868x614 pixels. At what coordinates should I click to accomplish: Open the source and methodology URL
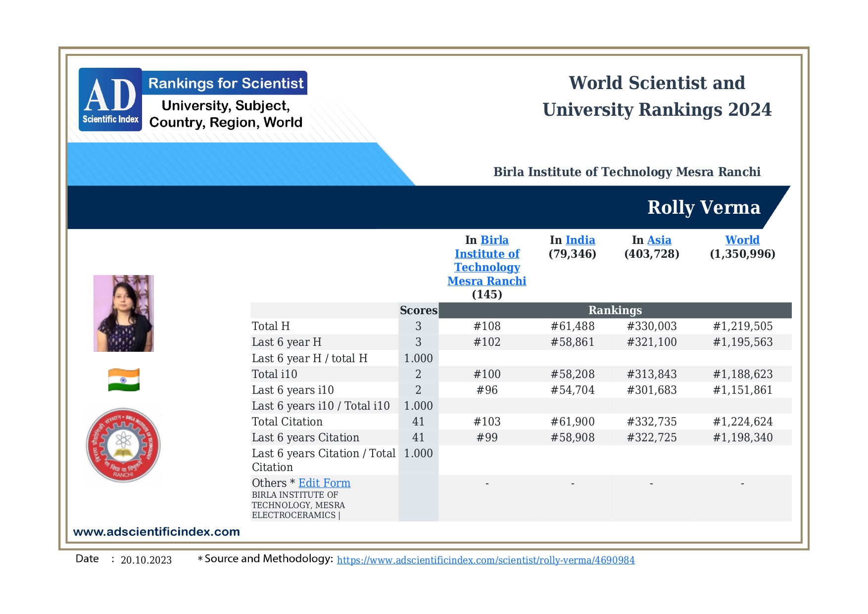point(485,560)
